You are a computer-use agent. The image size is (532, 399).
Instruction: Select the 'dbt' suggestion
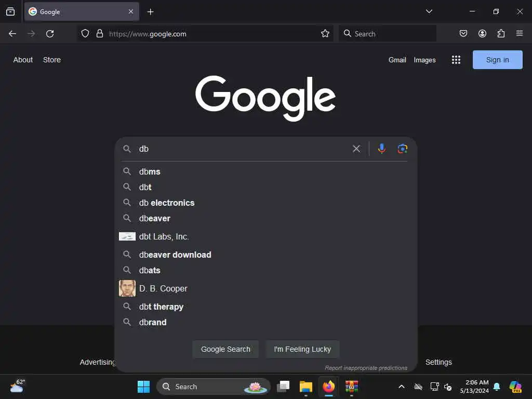[265, 187]
